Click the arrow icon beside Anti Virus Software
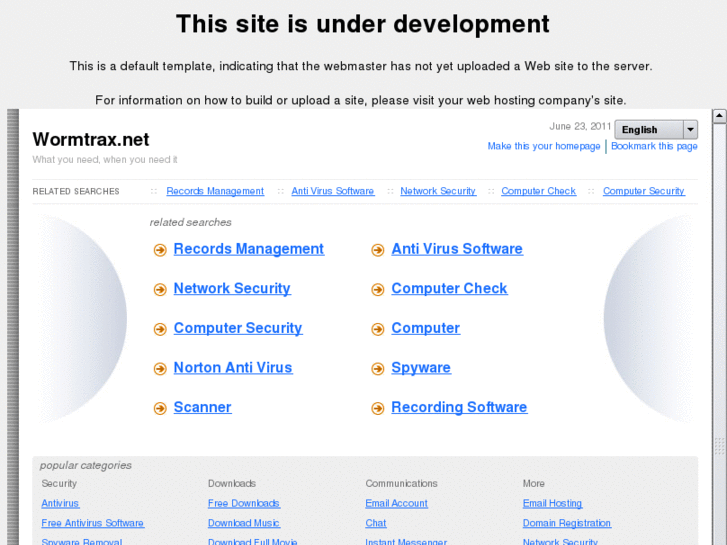The width and height of the screenshot is (727, 545). coord(378,250)
